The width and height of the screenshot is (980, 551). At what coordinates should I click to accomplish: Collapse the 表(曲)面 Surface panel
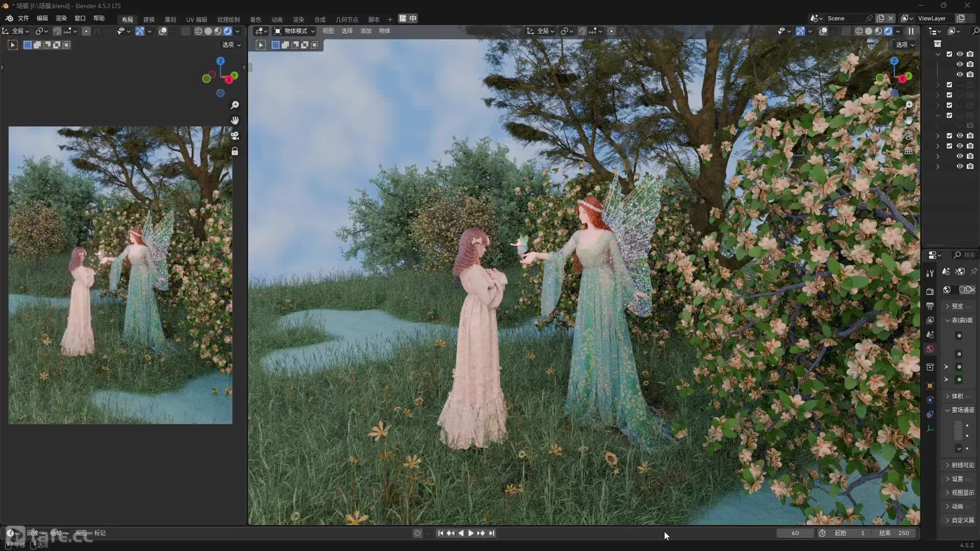tap(961, 320)
